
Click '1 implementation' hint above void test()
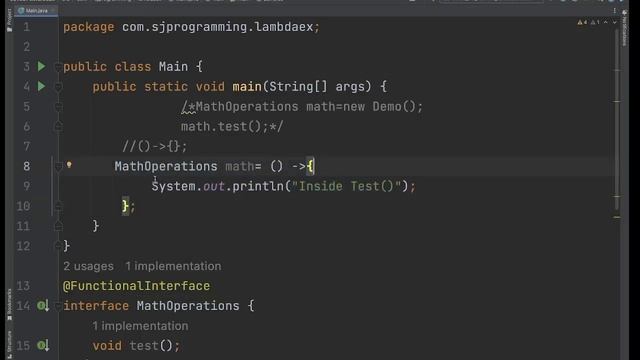(x=140, y=326)
